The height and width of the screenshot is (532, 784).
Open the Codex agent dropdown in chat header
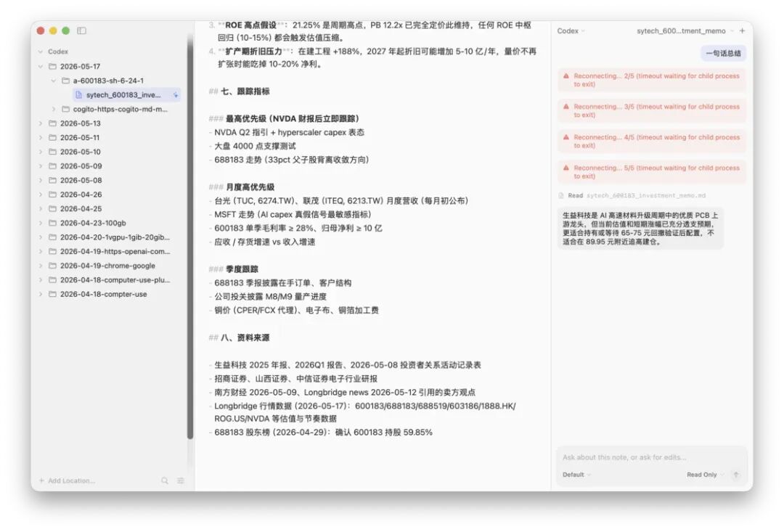(x=571, y=31)
